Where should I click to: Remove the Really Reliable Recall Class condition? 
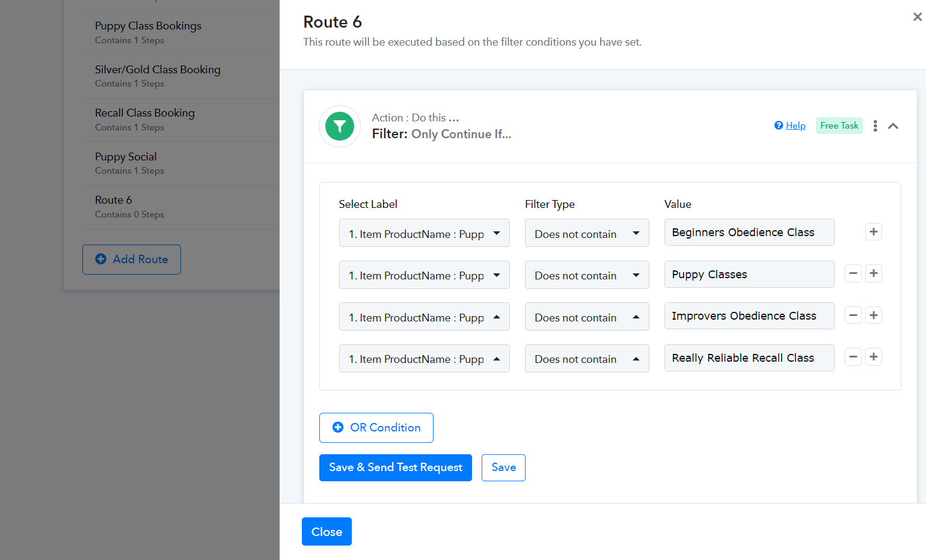pos(853,357)
